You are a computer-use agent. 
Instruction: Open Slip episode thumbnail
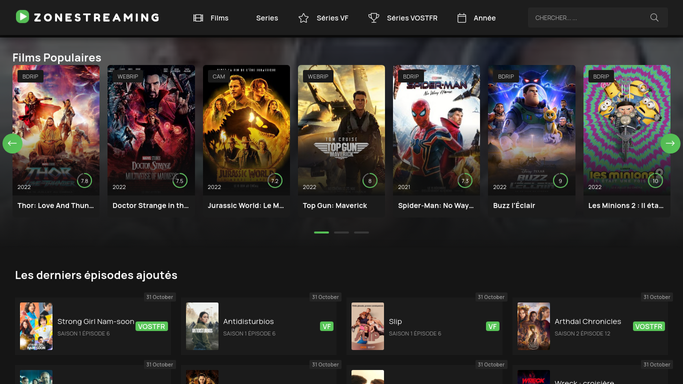[x=368, y=326]
